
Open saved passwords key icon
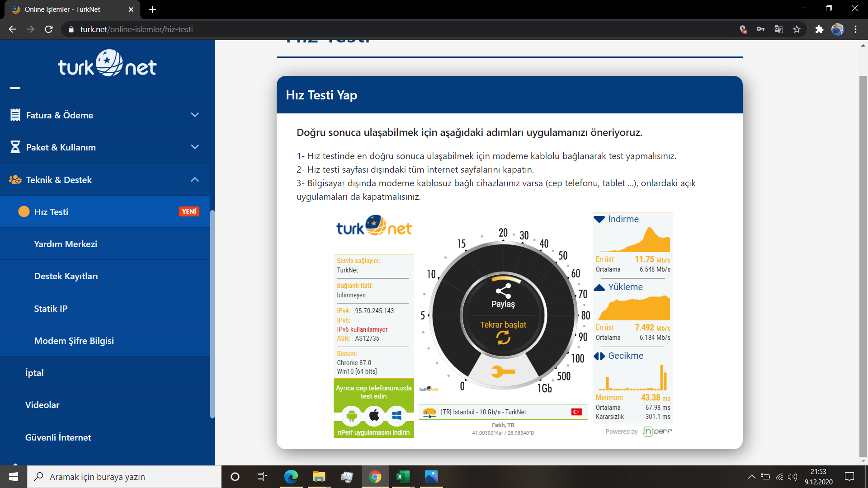point(760,29)
